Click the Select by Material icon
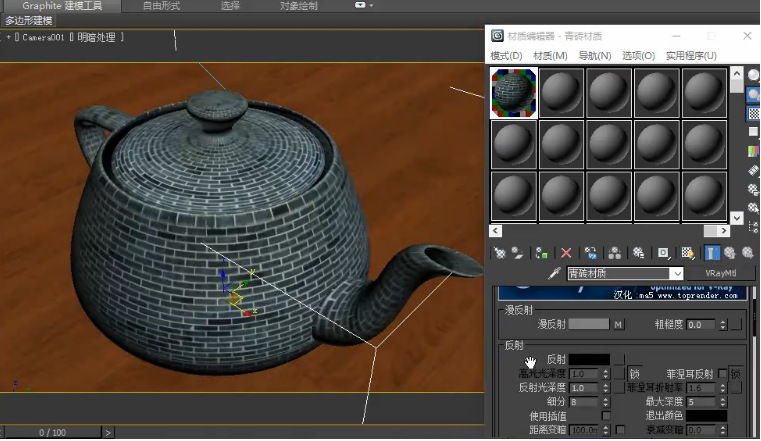 [753, 208]
